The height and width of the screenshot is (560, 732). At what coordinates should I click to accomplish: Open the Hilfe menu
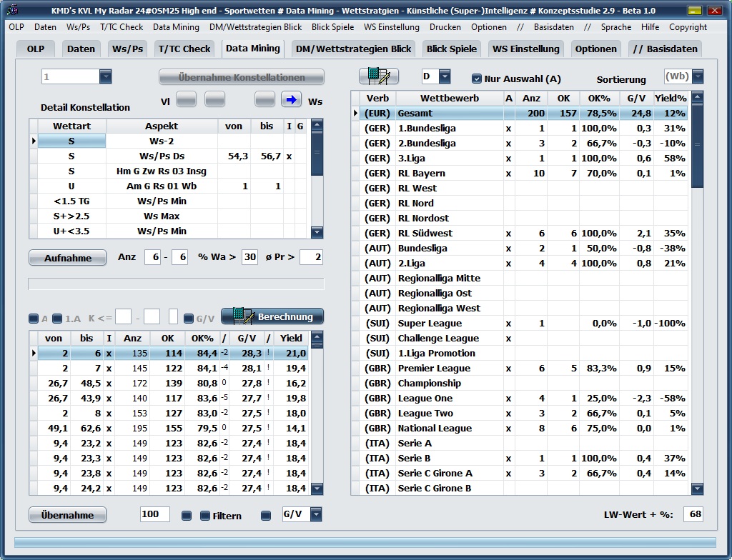pyautogui.click(x=650, y=27)
